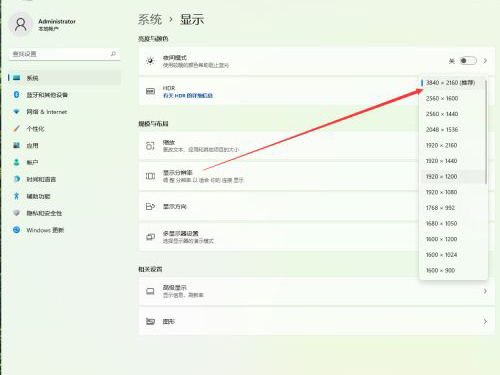This screenshot has height=375, width=500.
Task: Select 系统 in the sidebar
Action: 64,78
